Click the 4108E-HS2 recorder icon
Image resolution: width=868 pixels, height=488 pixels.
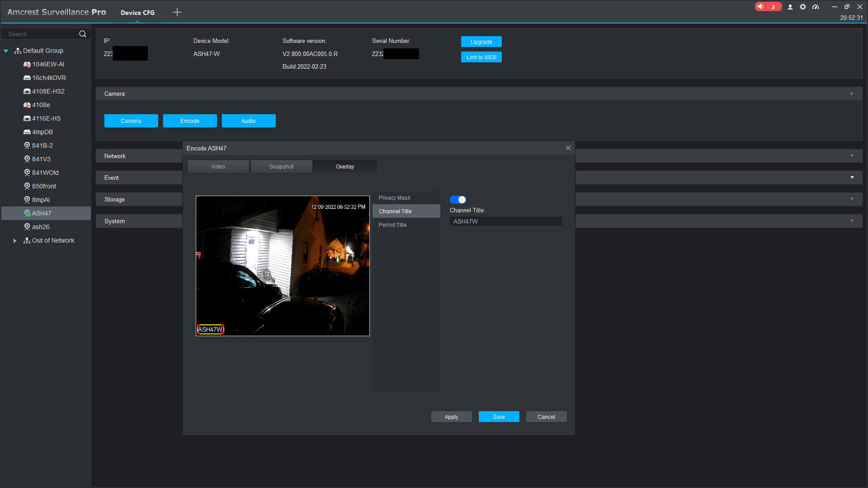coord(27,91)
